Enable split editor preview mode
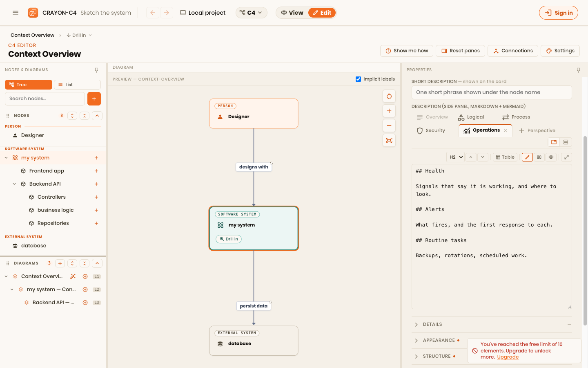588x368 pixels. point(539,157)
